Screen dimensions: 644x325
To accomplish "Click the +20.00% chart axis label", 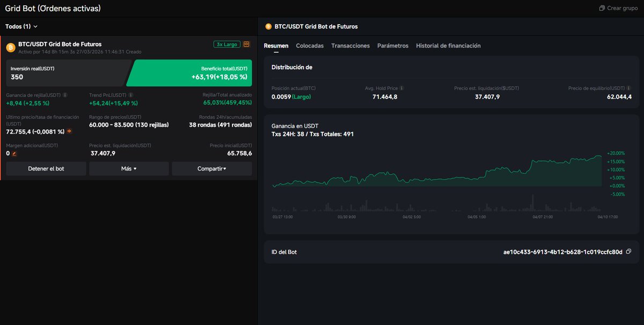I will pyautogui.click(x=616, y=153).
